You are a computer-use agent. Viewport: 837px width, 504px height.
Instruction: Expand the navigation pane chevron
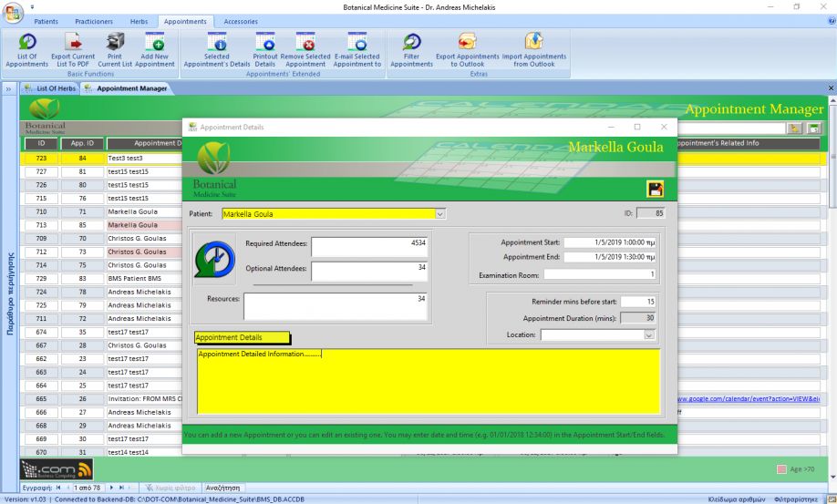click(8, 88)
